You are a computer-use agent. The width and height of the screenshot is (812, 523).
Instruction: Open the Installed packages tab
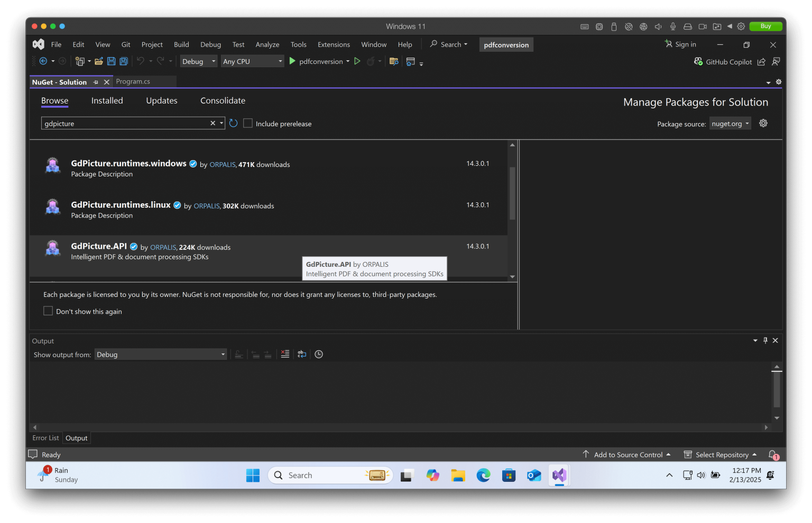[107, 100]
